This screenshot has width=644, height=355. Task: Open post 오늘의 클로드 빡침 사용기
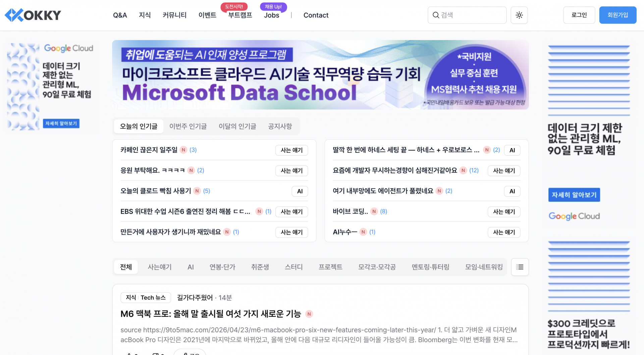click(156, 191)
